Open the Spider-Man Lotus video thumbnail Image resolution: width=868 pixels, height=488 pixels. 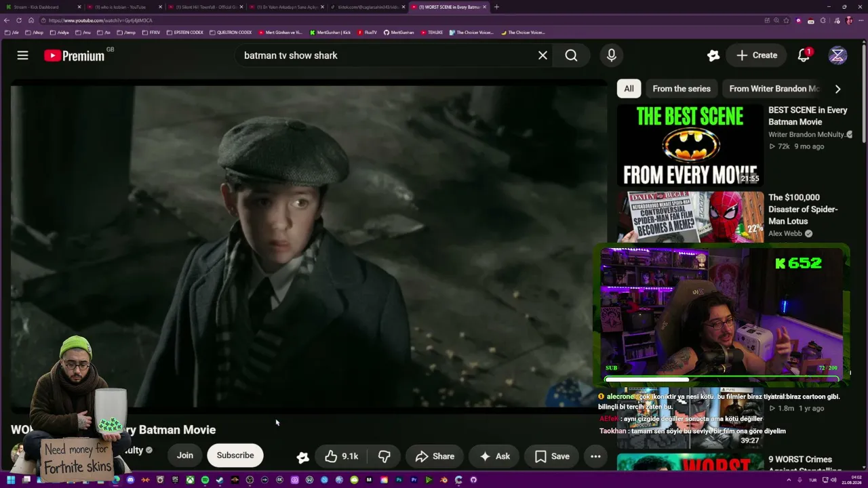pos(690,216)
